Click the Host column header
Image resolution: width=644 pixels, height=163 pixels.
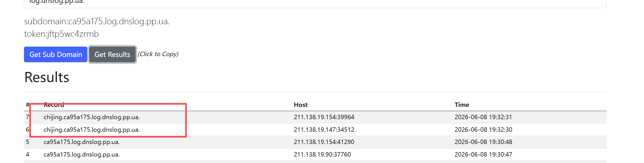point(301,105)
